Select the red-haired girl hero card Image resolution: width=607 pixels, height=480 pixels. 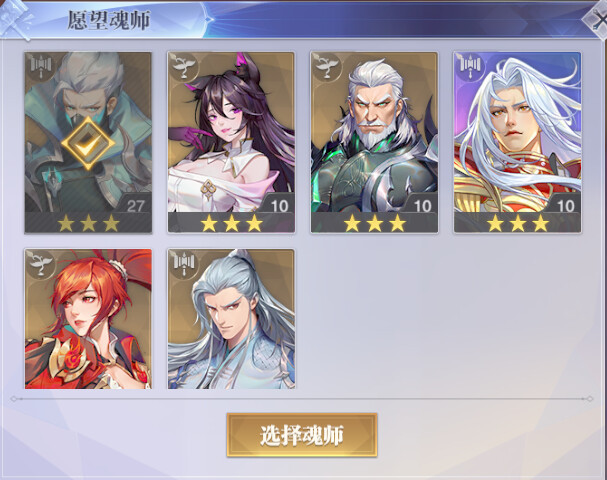coord(88,319)
